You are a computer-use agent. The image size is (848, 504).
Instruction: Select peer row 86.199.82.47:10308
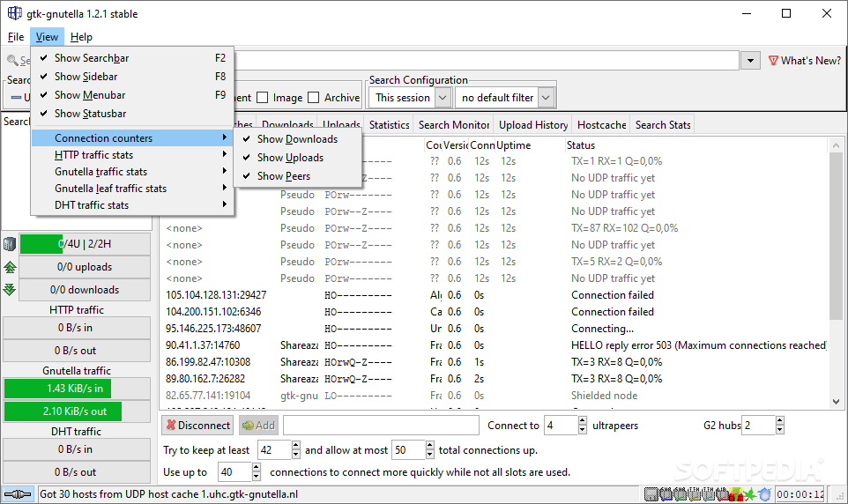pyautogui.click(x=495, y=362)
